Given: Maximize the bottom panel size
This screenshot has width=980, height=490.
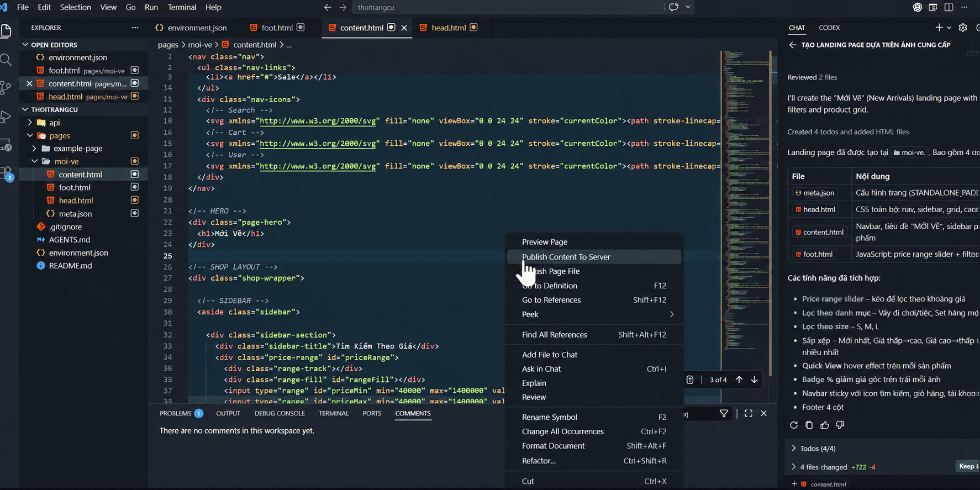Looking at the screenshot, I should [x=749, y=413].
